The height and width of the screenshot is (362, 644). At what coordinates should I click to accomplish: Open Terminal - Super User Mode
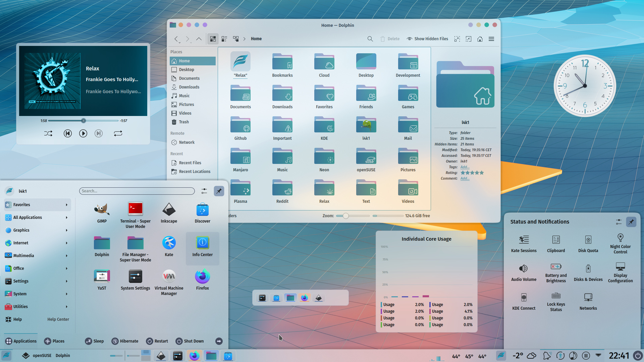135,216
